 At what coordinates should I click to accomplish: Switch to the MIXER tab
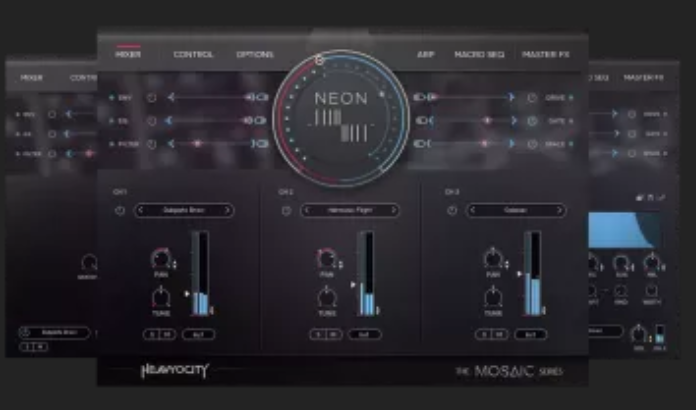click(x=128, y=55)
